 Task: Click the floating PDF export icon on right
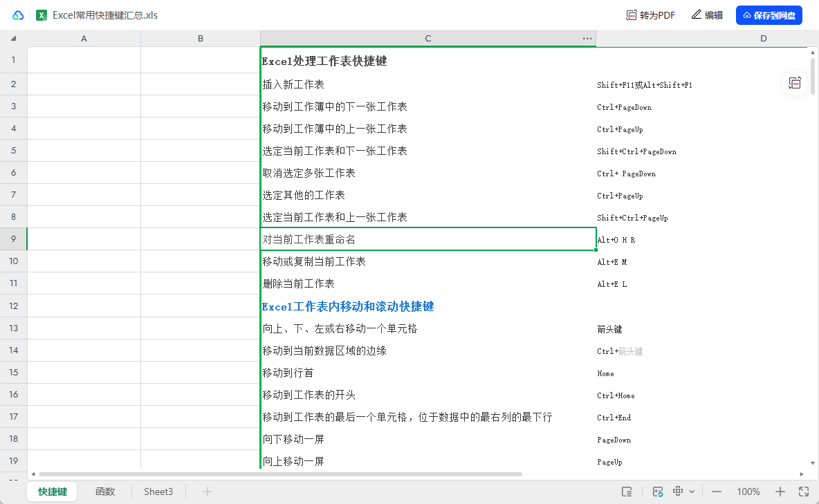tap(795, 83)
